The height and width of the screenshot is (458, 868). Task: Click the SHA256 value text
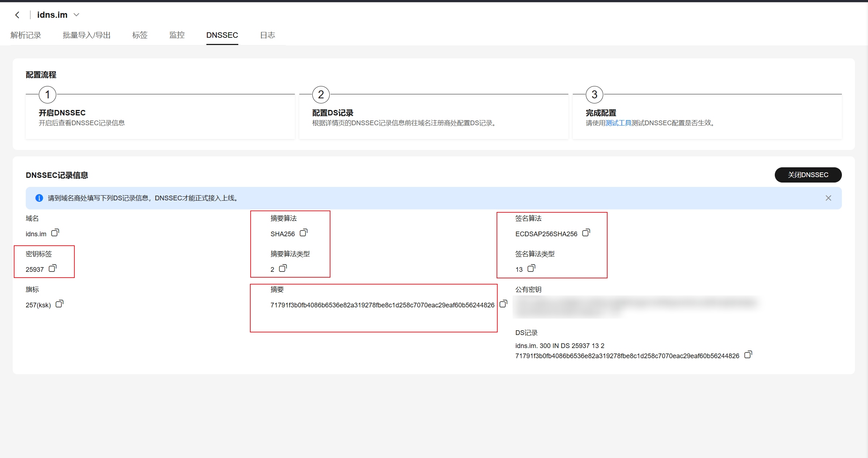click(x=283, y=234)
